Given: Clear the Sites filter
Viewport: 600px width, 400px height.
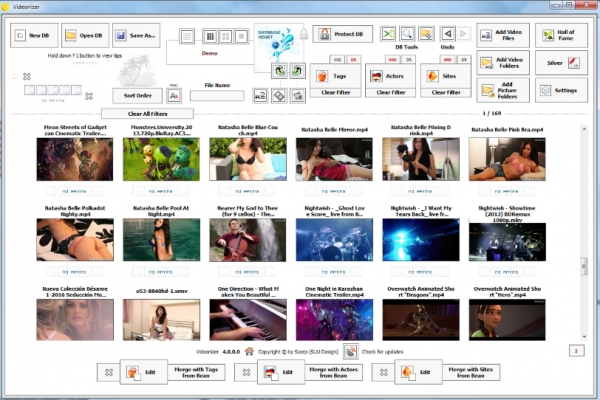Looking at the screenshot, I should pos(446,93).
